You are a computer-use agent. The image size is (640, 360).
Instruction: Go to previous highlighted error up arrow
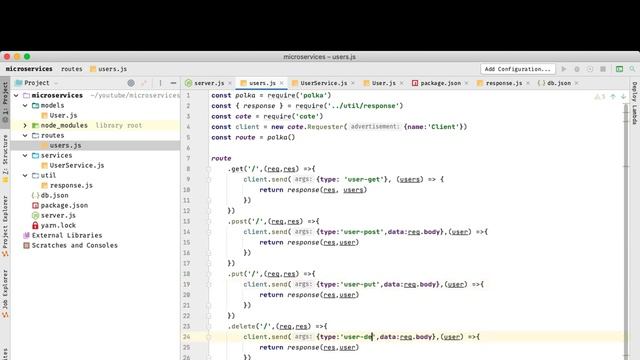(613, 97)
